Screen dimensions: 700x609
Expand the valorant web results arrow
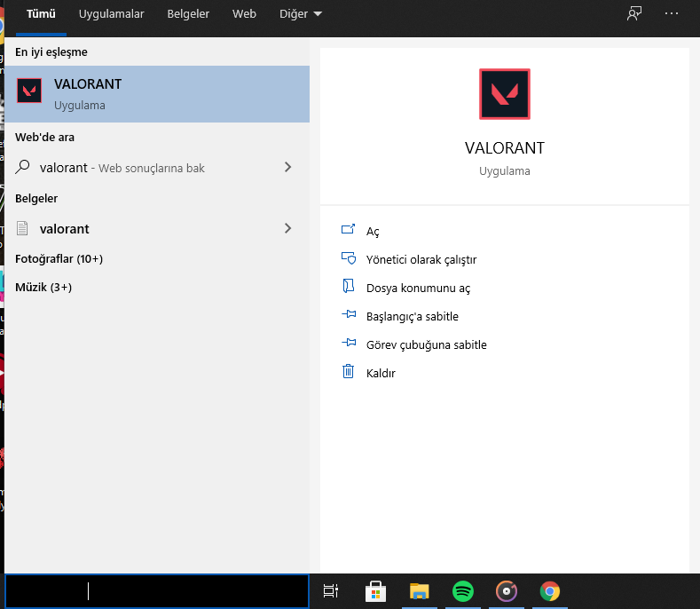pos(288,167)
